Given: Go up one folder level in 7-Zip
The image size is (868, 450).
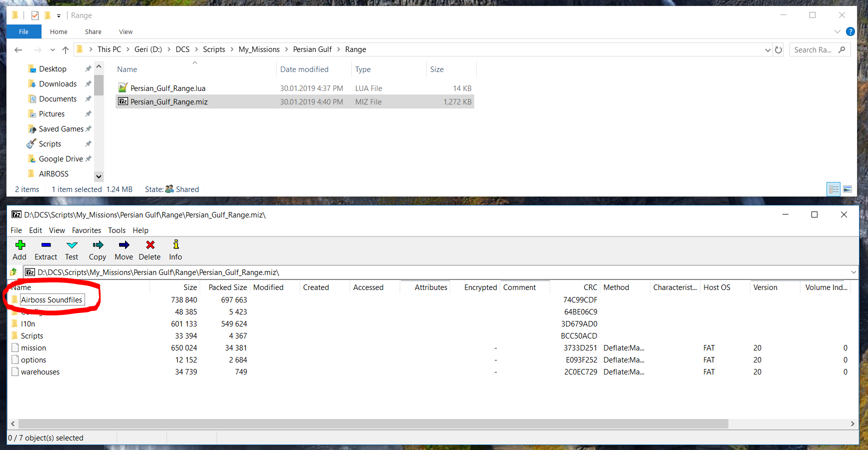Looking at the screenshot, I should click(14, 272).
